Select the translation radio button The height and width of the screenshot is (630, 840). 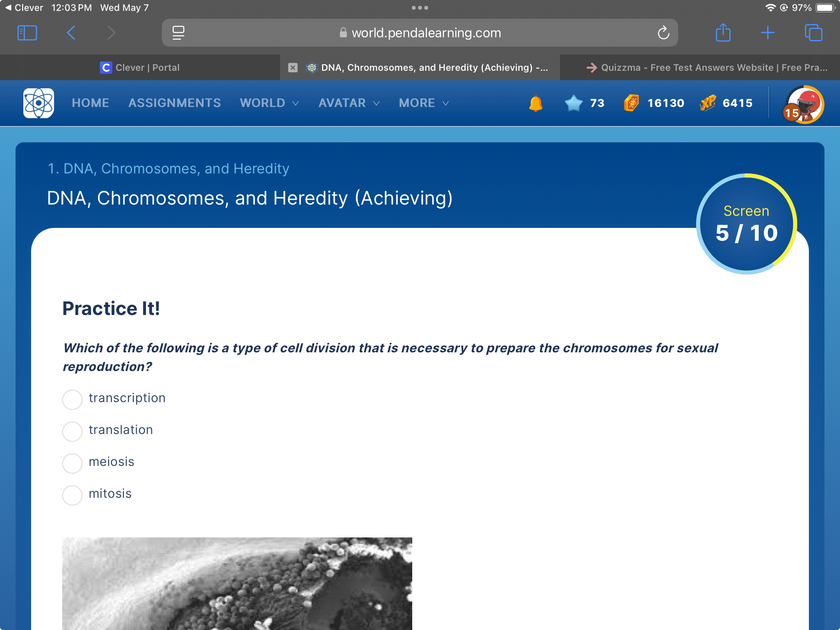(x=72, y=431)
